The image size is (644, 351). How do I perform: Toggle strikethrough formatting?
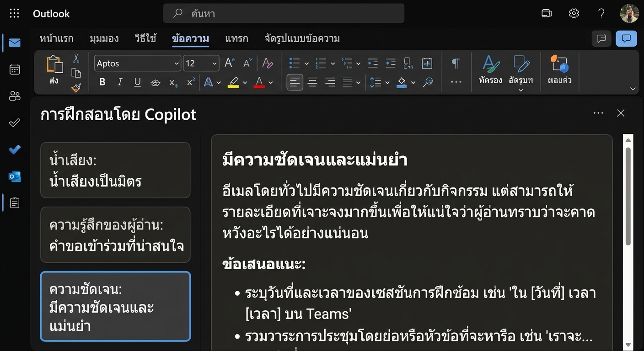tap(156, 83)
